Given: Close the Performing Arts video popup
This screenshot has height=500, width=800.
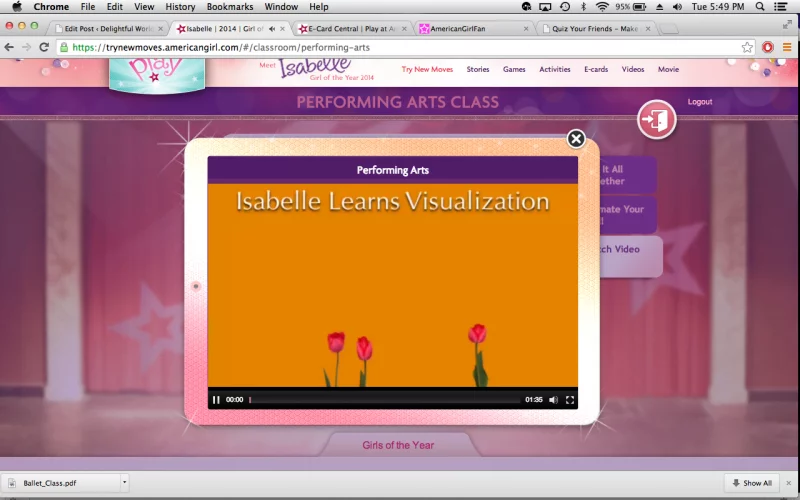Looking at the screenshot, I should (576, 139).
